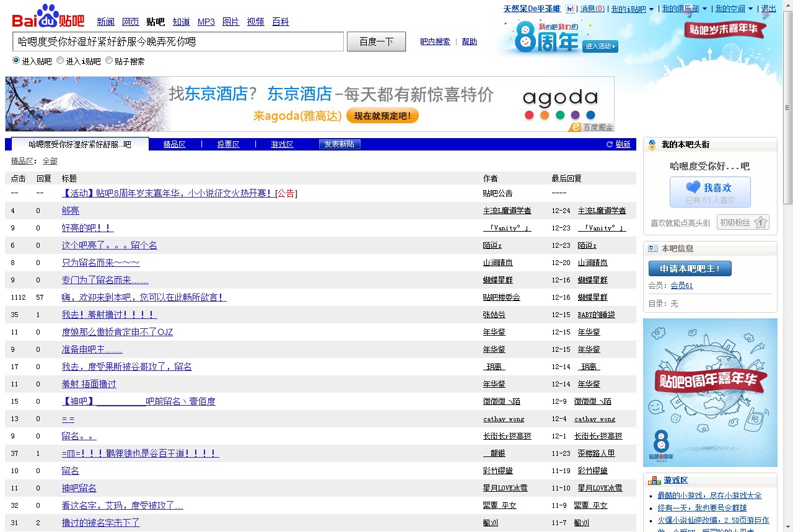Click the Hi icon beside the username
This screenshot has width=793, height=532.
pyautogui.click(x=571, y=9)
